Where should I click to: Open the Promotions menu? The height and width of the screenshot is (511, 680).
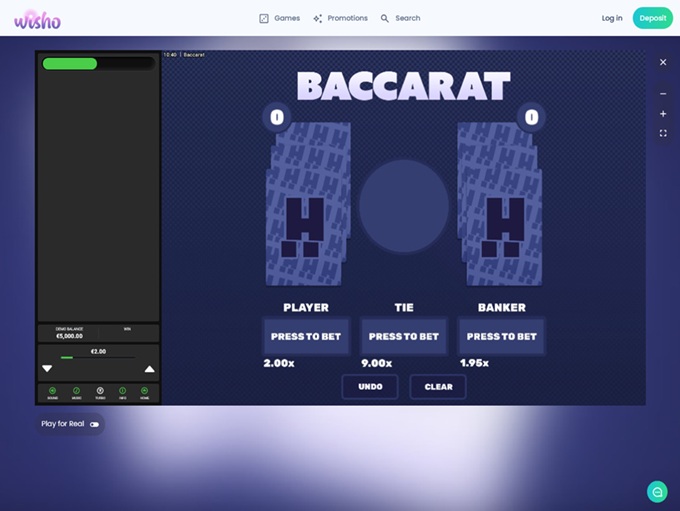point(340,18)
